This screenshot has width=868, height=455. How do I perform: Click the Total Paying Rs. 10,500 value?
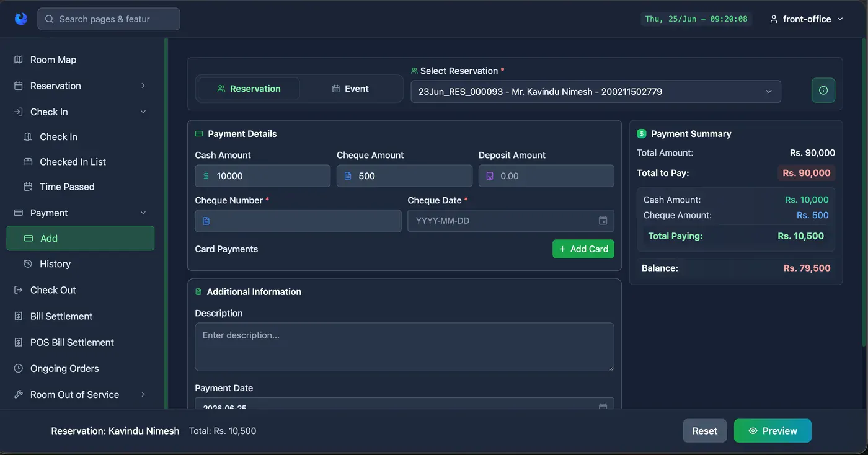tap(800, 236)
